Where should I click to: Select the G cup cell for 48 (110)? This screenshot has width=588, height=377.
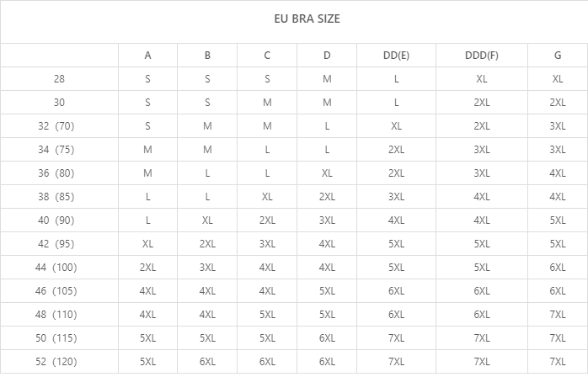tap(558, 315)
